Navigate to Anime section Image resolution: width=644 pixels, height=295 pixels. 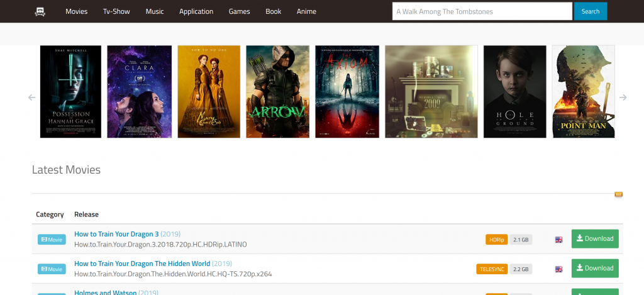306,11
